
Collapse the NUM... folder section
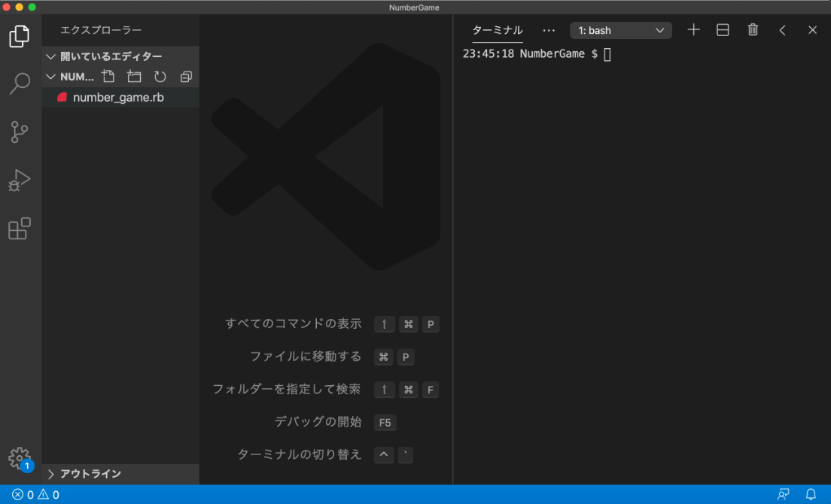pyautogui.click(x=51, y=77)
